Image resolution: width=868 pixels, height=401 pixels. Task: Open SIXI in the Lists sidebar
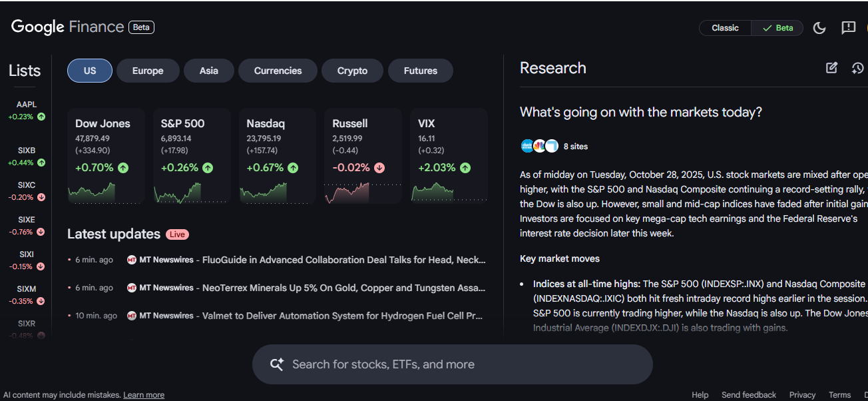point(27,260)
